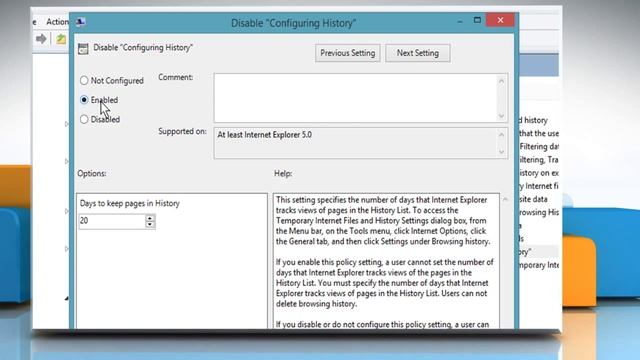This screenshot has width=640, height=360.
Task: Click the 'Days to keep pages in History' label
Action: (x=130, y=203)
